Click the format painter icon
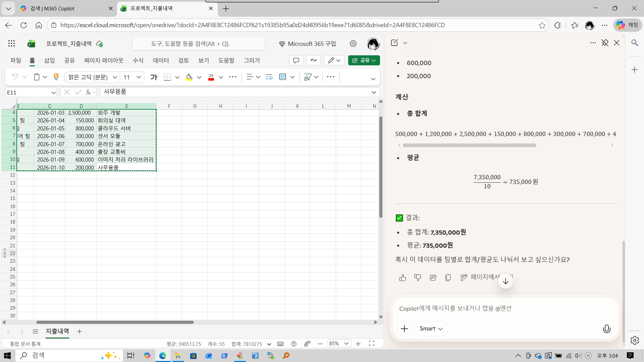The width and height of the screenshot is (644, 362). point(56,77)
